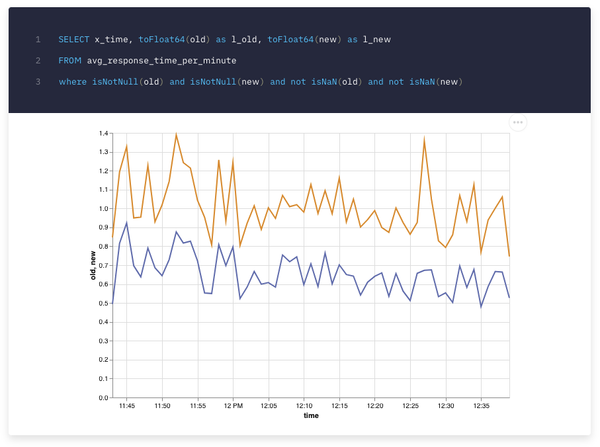Click the where keyword on line 3
Viewport: 600px width, 447px height.
pos(72,81)
